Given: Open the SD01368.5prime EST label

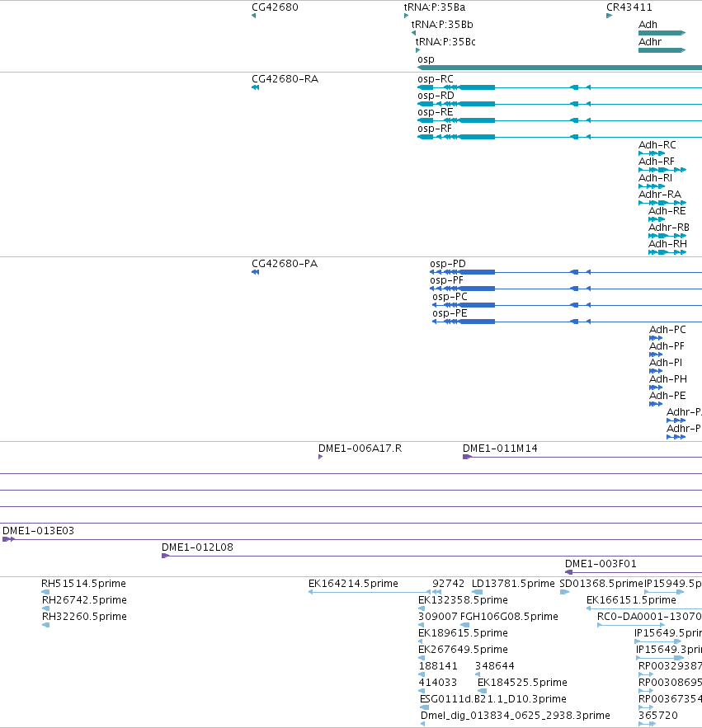Looking at the screenshot, I should [x=601, y=584].
